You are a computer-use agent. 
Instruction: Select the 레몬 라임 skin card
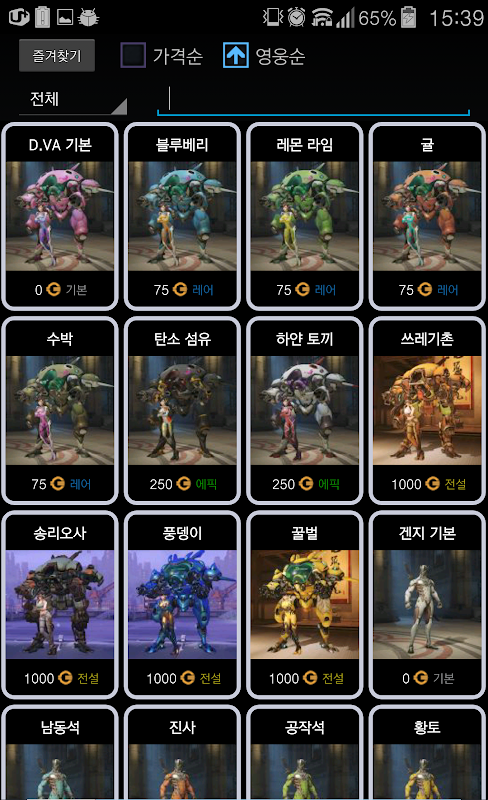coord(305,216)
